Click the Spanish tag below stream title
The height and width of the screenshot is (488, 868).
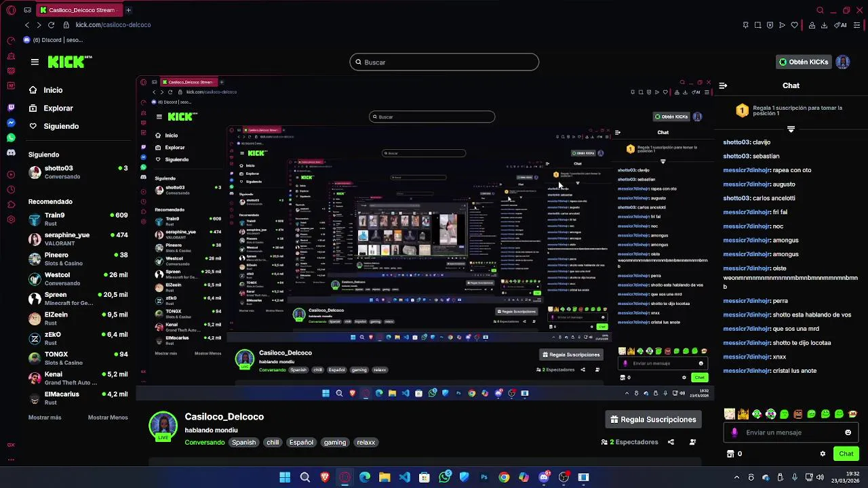[244, 443]
